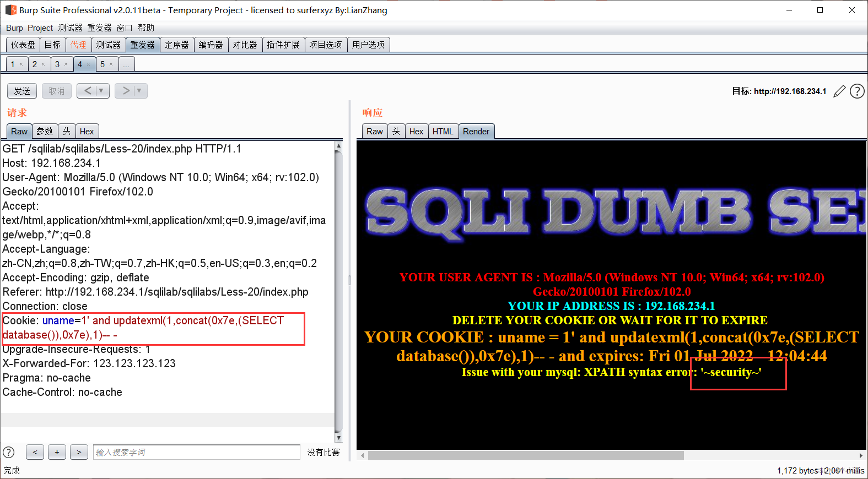
Task: Click the search keyword input field
Action: click(x=197, y=453)
